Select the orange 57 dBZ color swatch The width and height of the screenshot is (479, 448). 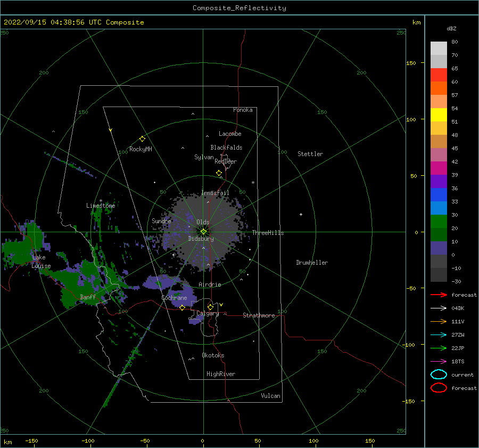click(439, 88)
